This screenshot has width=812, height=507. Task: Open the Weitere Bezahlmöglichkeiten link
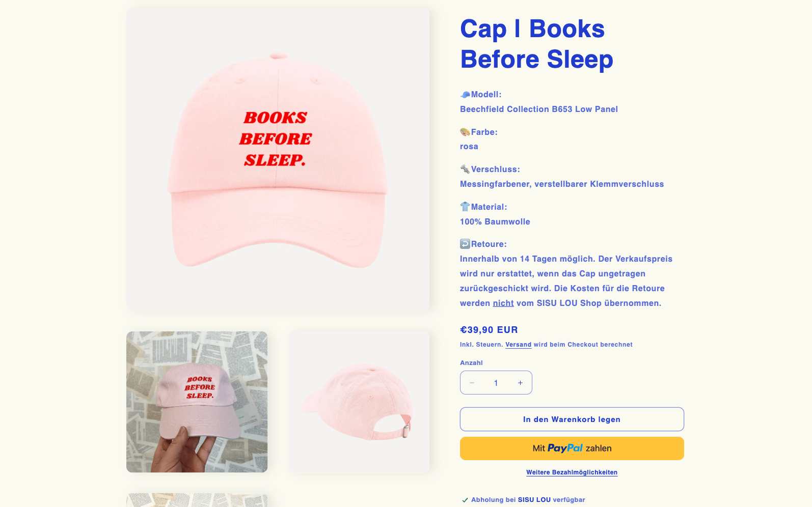click(572, 472)
